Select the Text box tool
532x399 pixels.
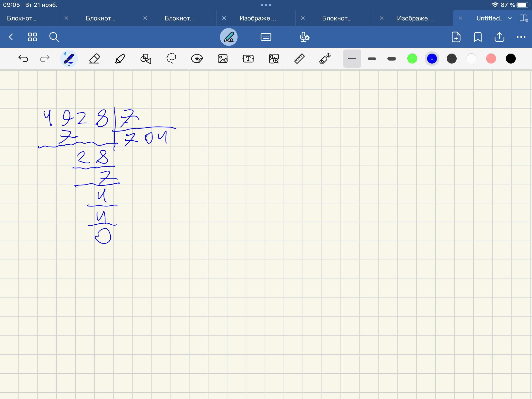(x=248, y=59)
